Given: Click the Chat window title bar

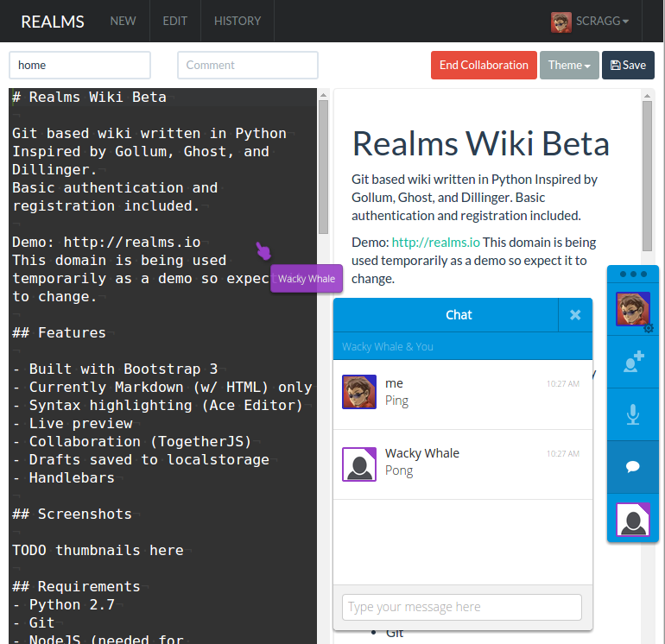Looking at the screenshot, I should pos(446,315).
